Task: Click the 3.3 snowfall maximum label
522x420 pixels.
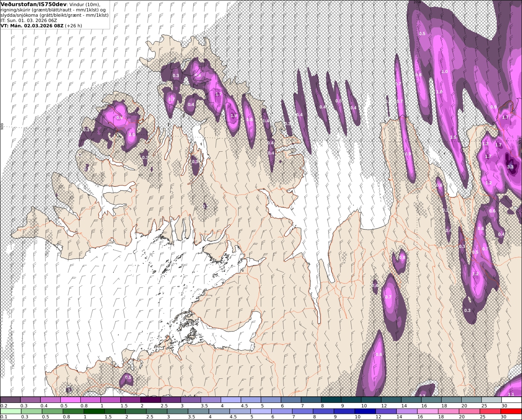Action: pos(510,167)
